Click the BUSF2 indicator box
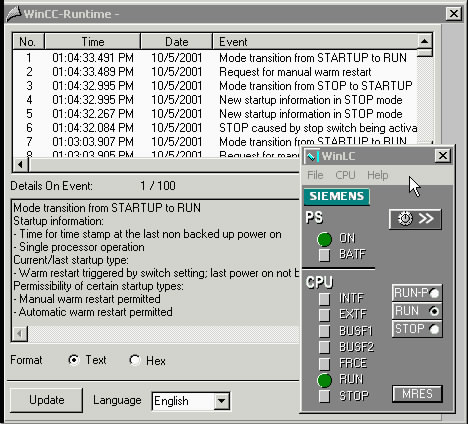 click(x=324, y=347)
